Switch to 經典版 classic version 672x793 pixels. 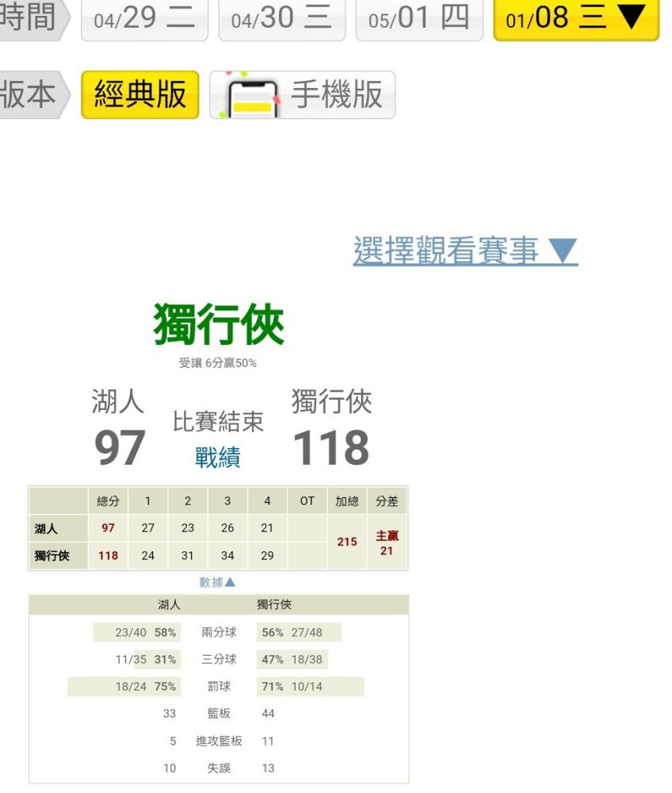[140, 94]
